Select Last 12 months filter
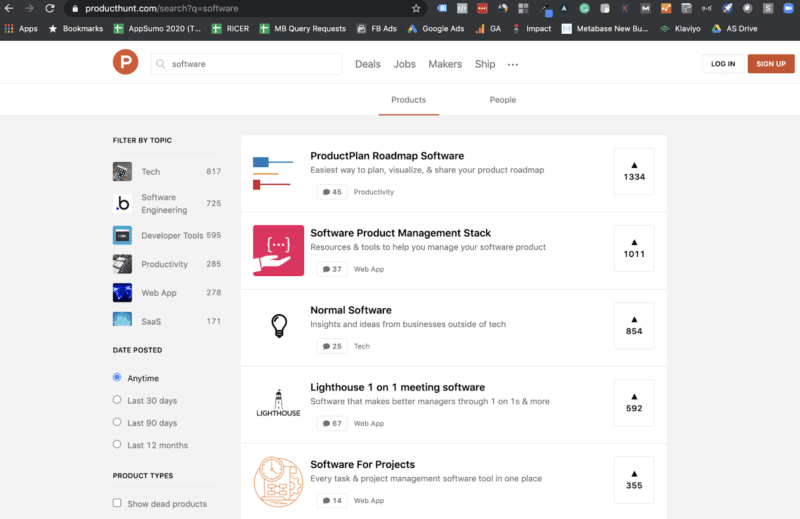This screenshot has height=519, width=800. coord(117,444)
